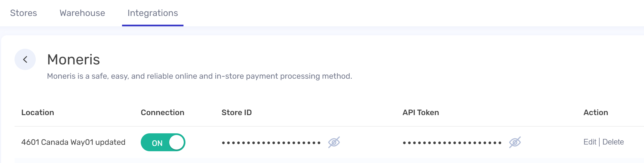Screen dimensions: 644x163
Task: Switch to the Warehouse tab
Action: 82,13
